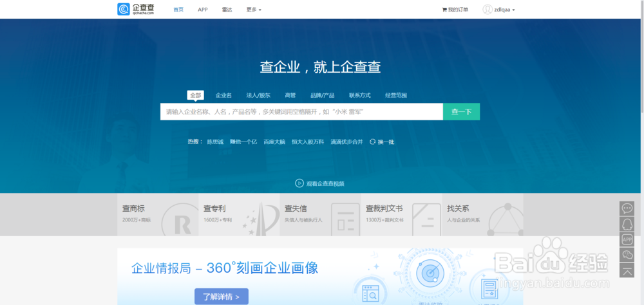The height and width of the screenshot is (305, 644).
Task: Click hot search term 赚他一个亿
Action: [x=243, y=142]
